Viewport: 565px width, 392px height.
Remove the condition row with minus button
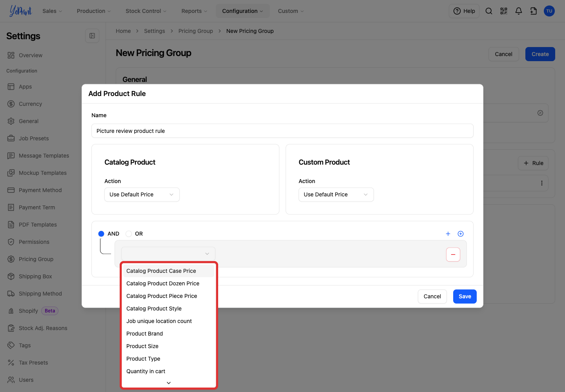pyautogui.click(x=453, y=254)
